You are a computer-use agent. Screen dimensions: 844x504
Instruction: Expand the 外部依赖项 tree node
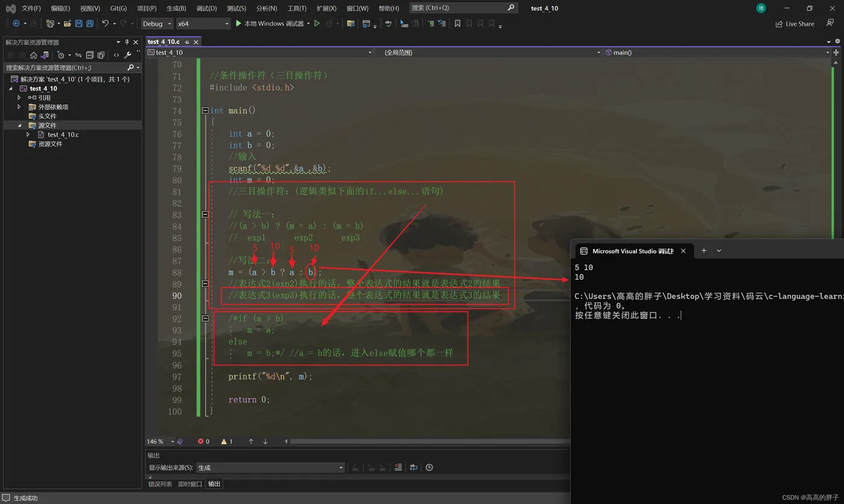[19, 107]
